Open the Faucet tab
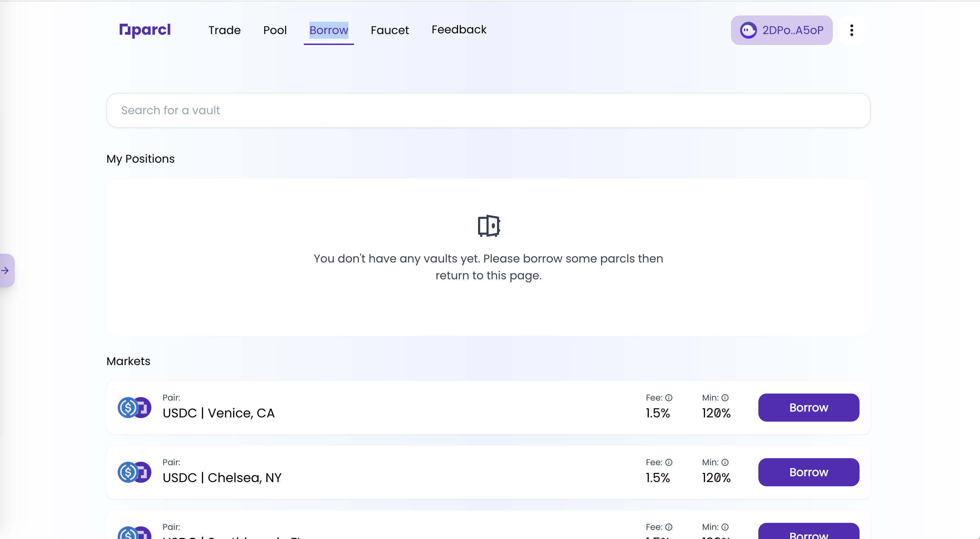The image size is (980, 539). point(390,30)
